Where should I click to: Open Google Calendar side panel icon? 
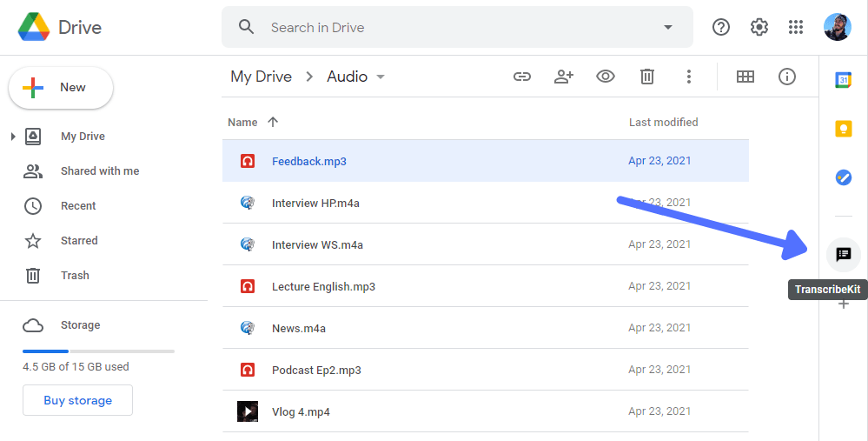[x=843, y=80]
